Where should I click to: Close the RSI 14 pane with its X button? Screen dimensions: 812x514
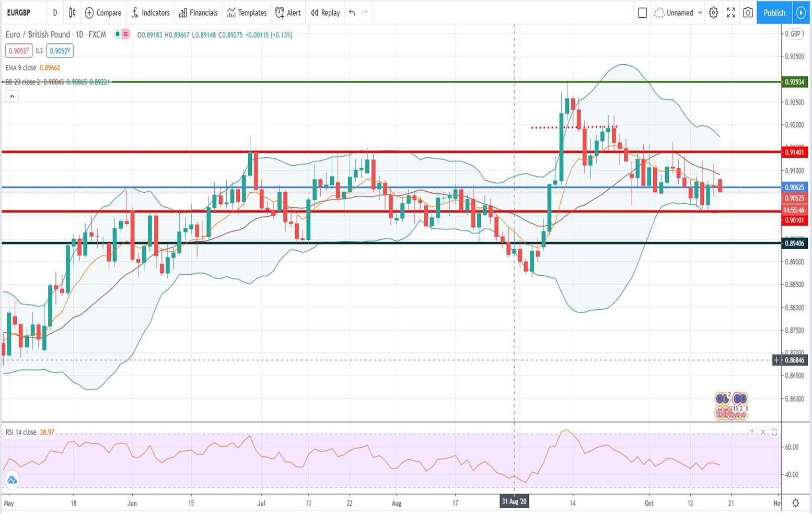pyautogui.click(x=763, y=432)
